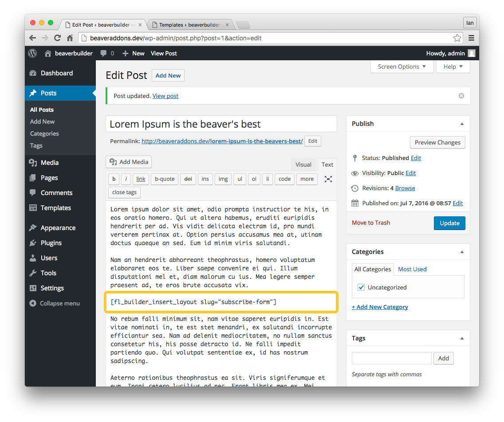Click the admin avatar icon
504x422 pixels.
pyautogui.click(x=472, y=53)
